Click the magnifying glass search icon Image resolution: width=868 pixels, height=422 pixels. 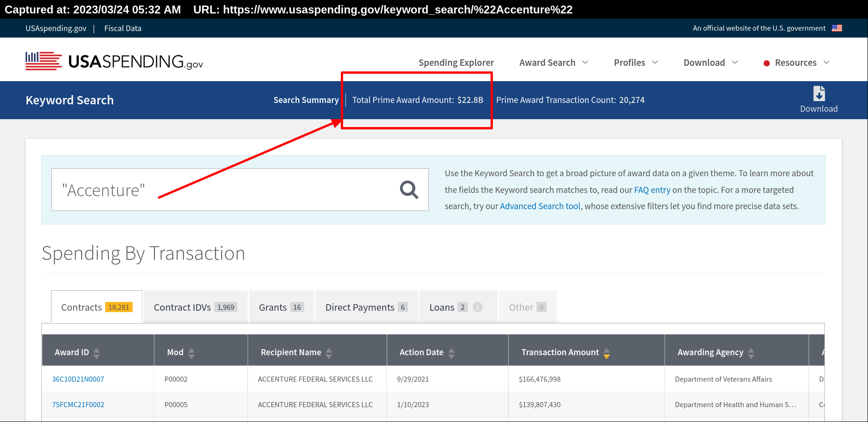coord(409,190)
